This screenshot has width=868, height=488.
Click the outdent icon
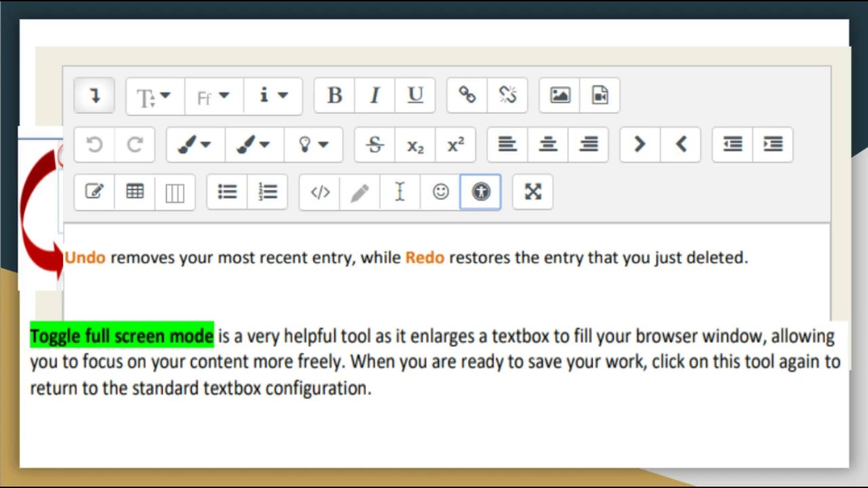[732, 144]
